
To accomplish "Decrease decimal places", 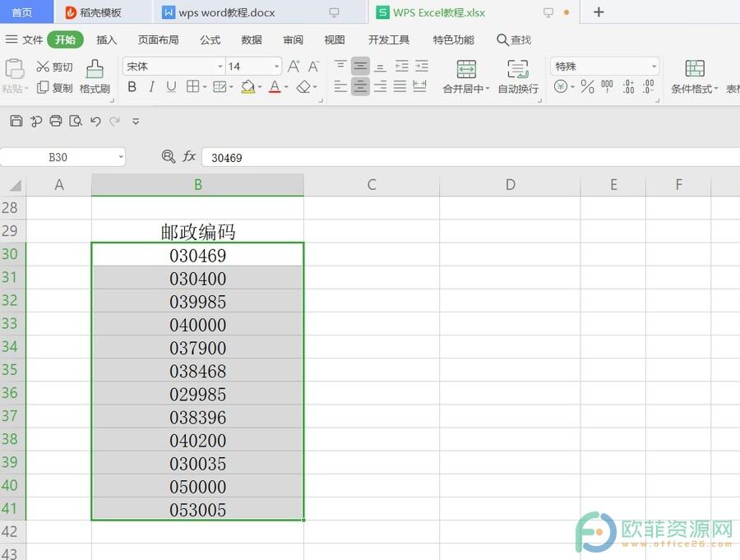I will 649,86.
